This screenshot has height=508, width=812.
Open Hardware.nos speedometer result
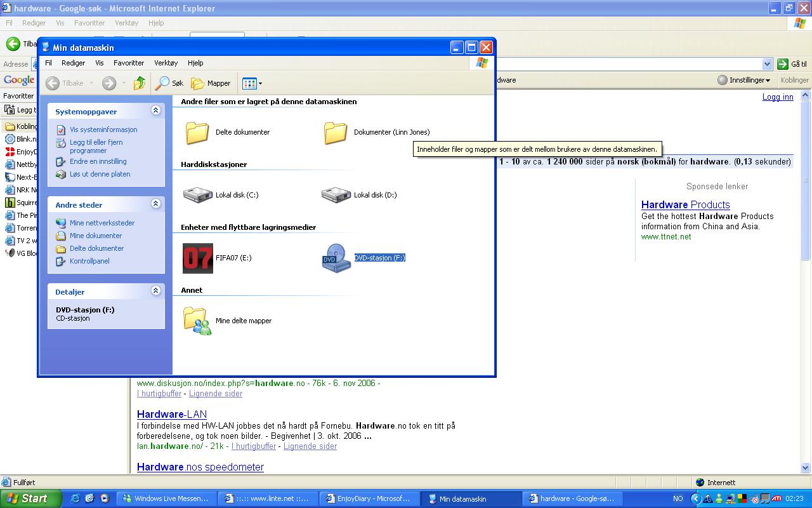pos(200,467)
